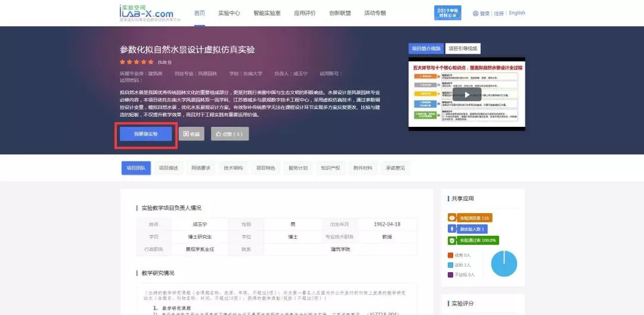Select the 附件材料 tab

point(363,168)
